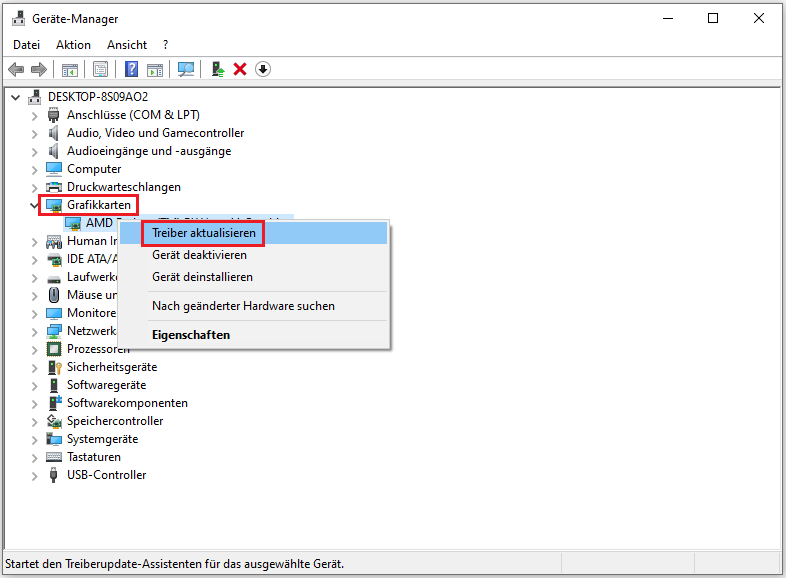Select the DESKTOP-8S09AO2 computer name

98,97
